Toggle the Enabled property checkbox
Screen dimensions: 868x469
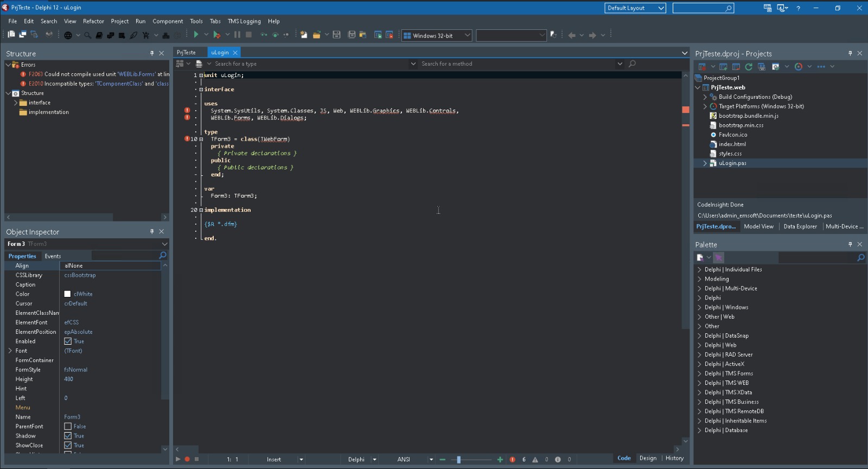coord(68,341)
